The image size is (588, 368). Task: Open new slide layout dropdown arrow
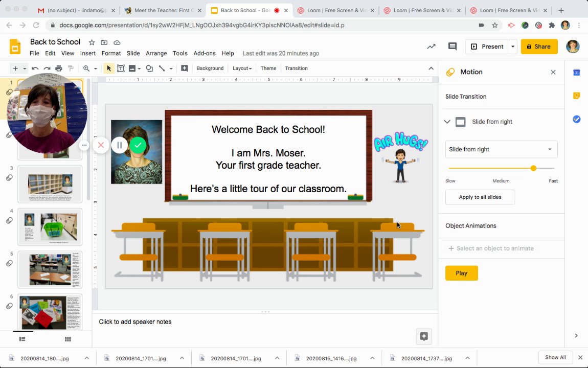(x=25, y=68)
